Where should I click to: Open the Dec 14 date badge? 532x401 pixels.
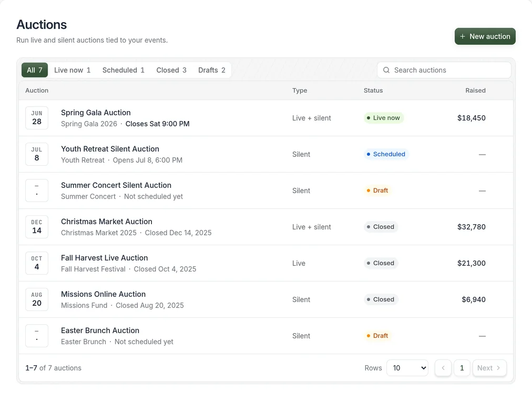[37, 227]
